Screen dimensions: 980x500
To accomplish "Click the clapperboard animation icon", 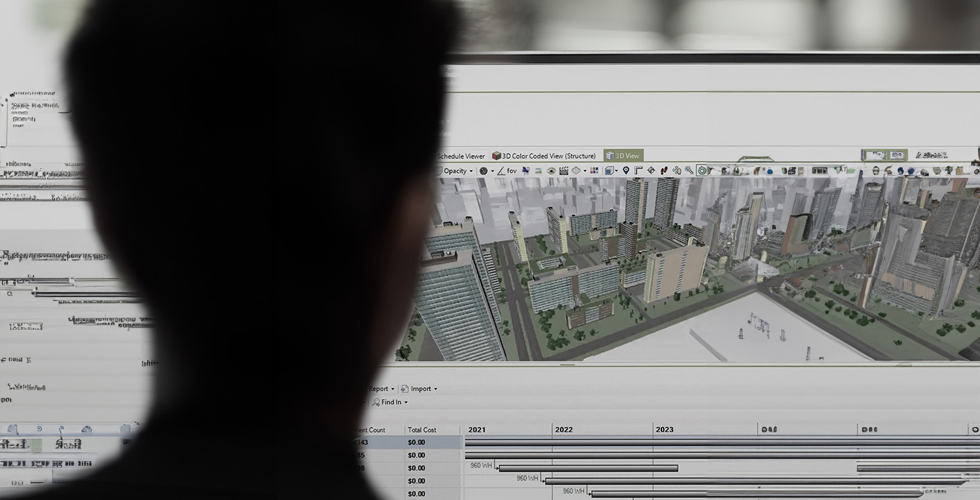I will [564, 171].
